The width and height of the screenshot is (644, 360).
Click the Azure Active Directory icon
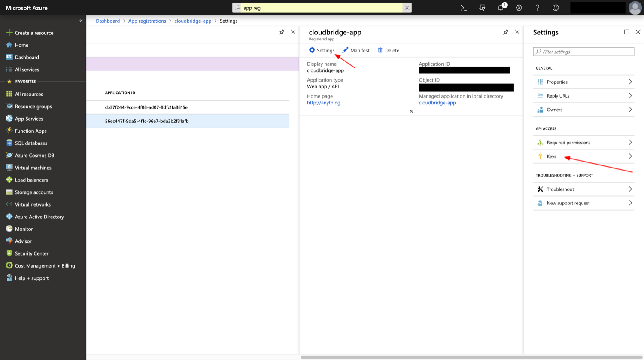click(x=9, y=217)
